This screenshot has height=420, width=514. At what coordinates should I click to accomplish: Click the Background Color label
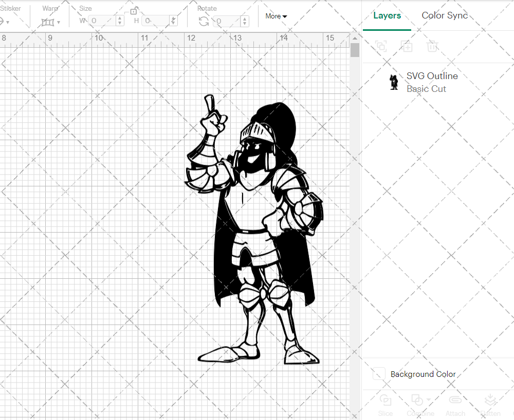click(423, 374)
